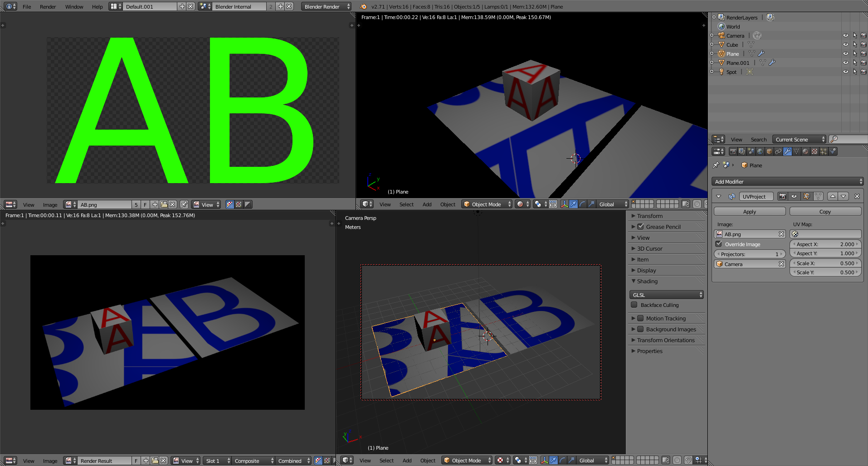Select the scale manipulator in top viewport header
The width and height of the screenshot is (868, 466).
click(591, 204)
